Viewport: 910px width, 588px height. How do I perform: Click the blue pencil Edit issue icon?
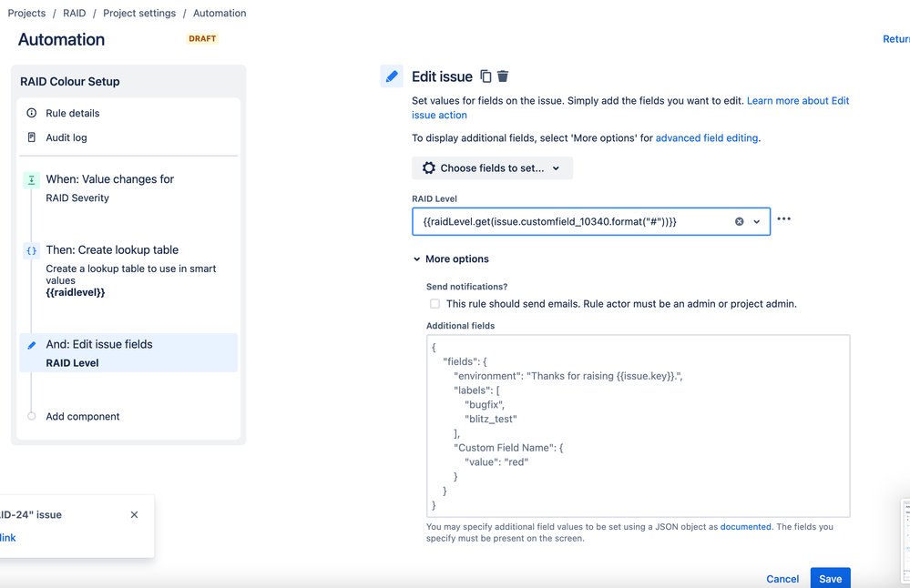[392, 76]
